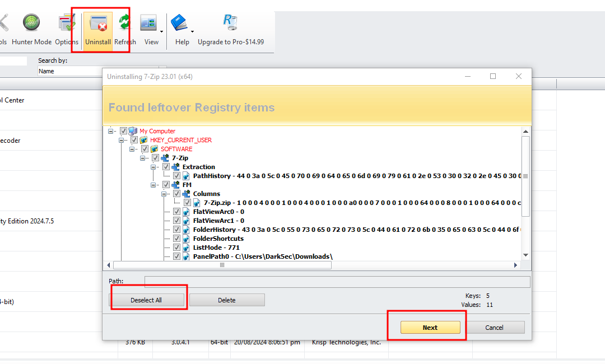This screenshot has height=364, width=605.
Task: Select the FM key cubes icon
Action: click(175, 185)
